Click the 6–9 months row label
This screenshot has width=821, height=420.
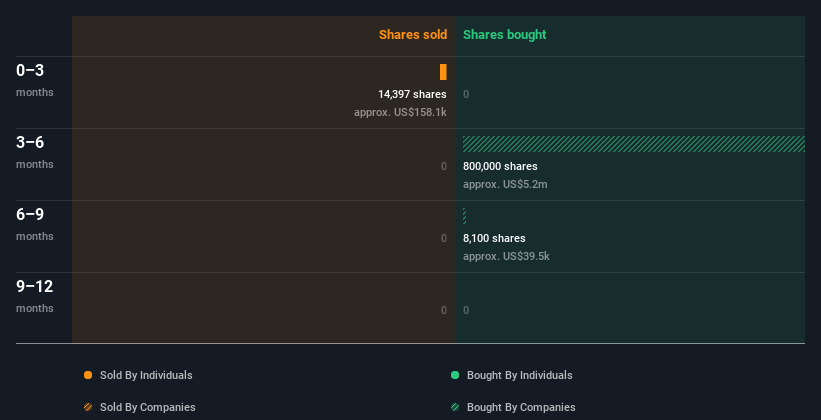click(x=35, y=224)
